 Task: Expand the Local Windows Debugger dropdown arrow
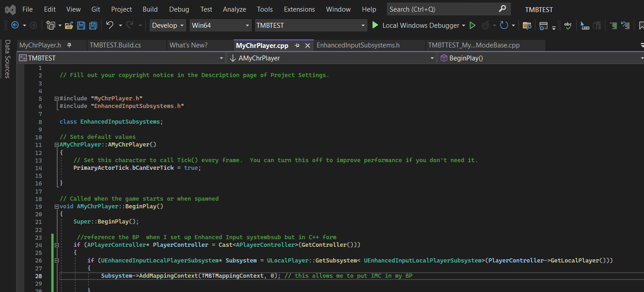point(464,26)
